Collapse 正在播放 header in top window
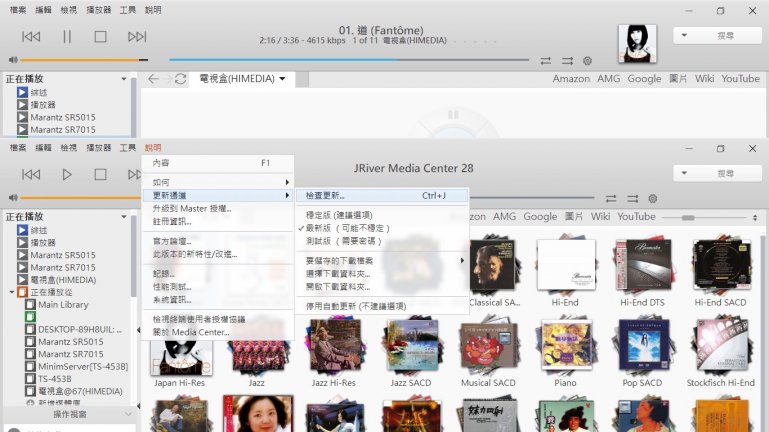 (x=124, y=79)
